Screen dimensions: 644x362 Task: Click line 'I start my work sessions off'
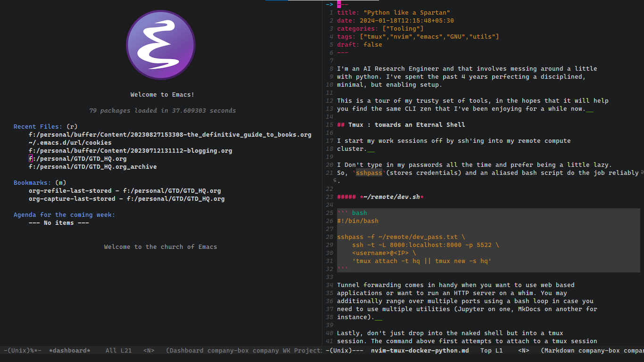coord(454,140)
